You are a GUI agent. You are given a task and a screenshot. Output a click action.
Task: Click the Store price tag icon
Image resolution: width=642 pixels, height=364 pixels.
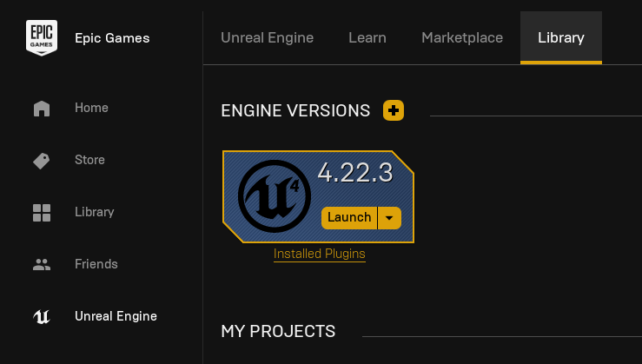(x=42, y=160)
